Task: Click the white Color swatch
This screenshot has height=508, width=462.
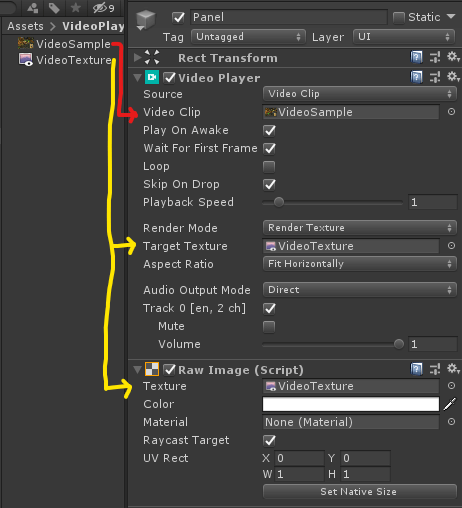Action: coord(351,404)
